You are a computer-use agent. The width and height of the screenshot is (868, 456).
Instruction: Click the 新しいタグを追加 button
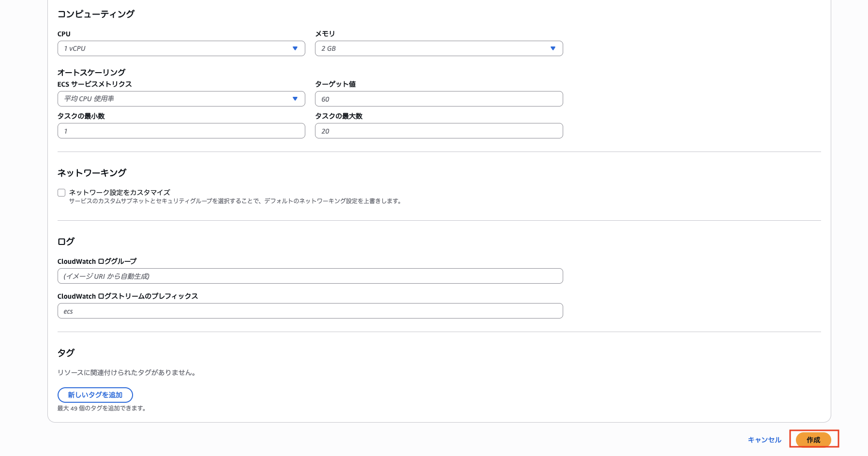(95, 395)
